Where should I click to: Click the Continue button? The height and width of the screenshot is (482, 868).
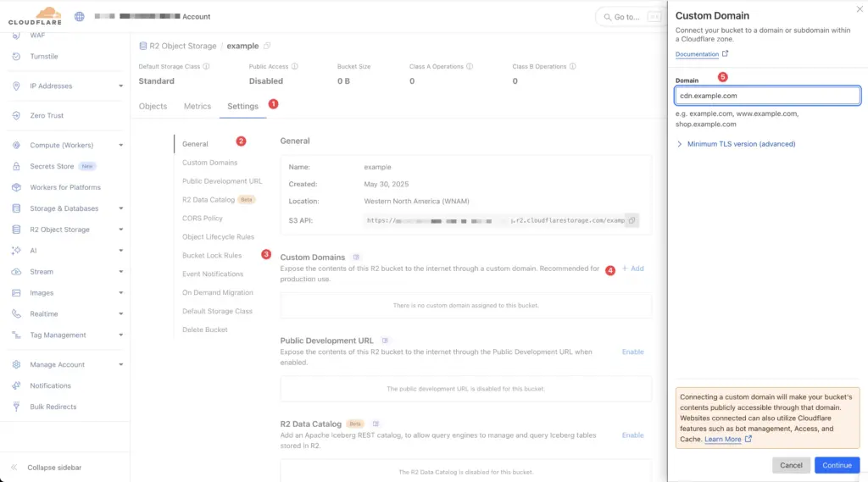[837, 465]
